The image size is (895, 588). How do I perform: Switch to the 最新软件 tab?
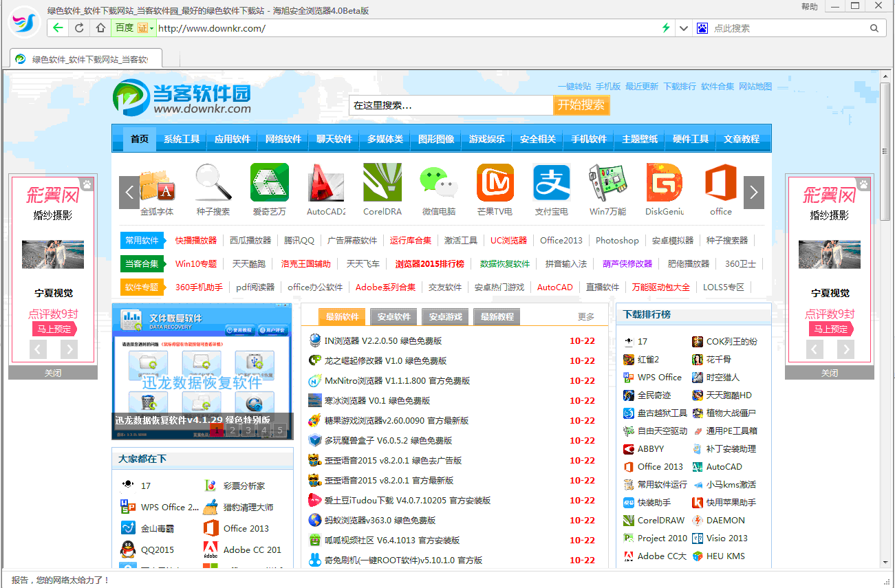pyautogui.click(x=342, y=317)
